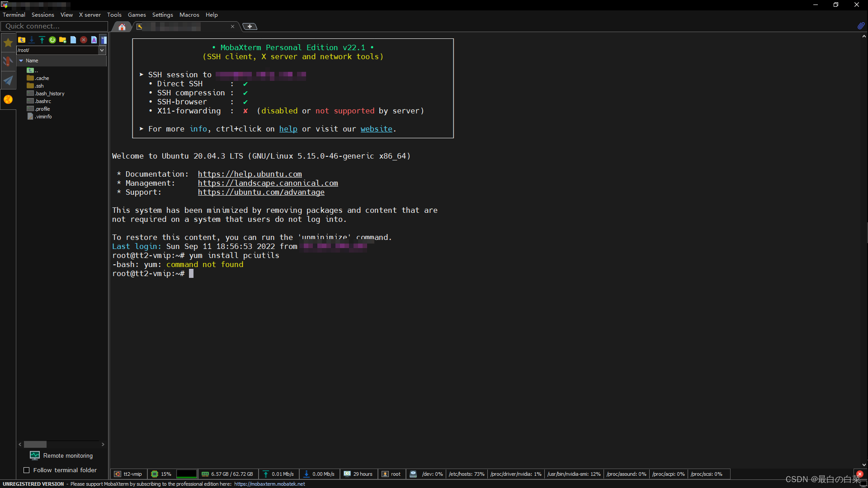
Task: Focus the Quick connect field
Action: click(54, 26)
